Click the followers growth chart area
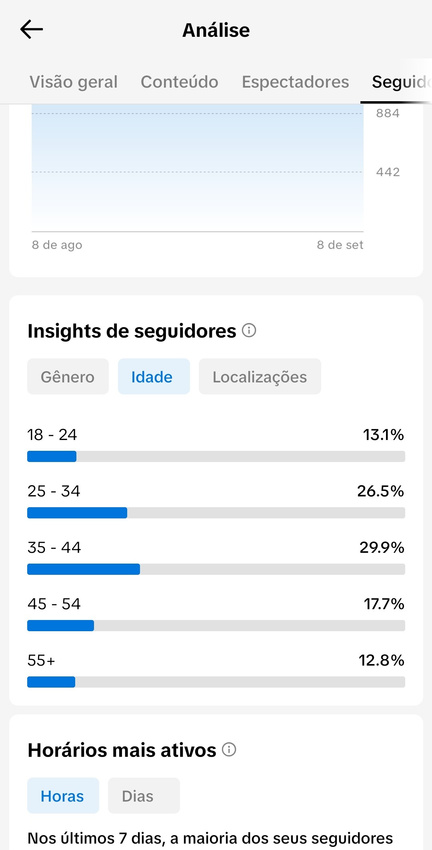Viewport: 432px width, 850px height. click(197, 168)
